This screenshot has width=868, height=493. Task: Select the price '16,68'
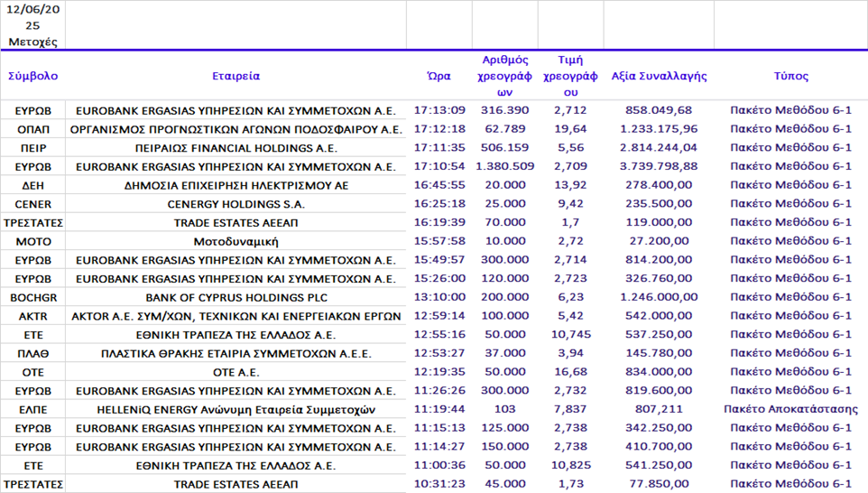click(570, 372)
